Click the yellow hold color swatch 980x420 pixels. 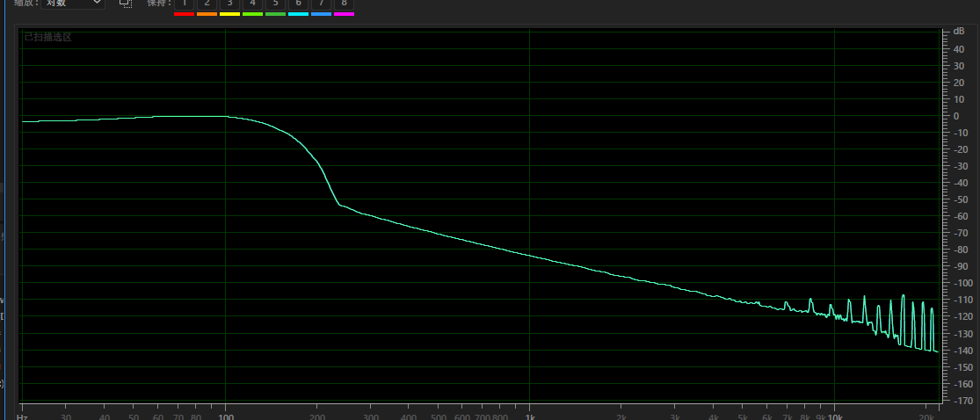click(230, 14)
